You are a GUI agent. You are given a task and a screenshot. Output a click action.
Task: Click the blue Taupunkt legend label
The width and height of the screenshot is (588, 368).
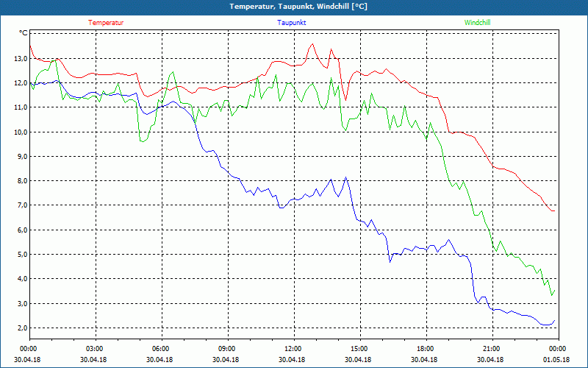click(x=291, y=23)
